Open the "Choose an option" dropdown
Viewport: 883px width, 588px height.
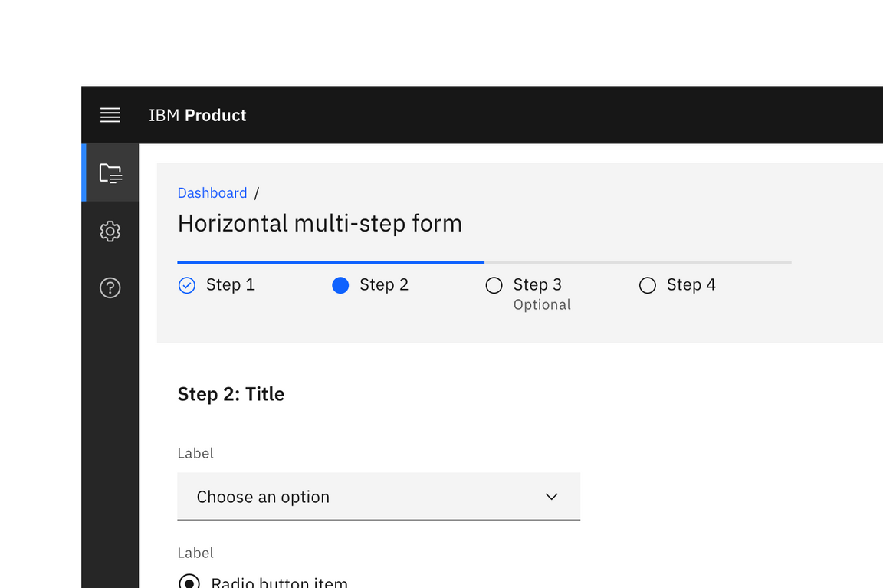379,496
